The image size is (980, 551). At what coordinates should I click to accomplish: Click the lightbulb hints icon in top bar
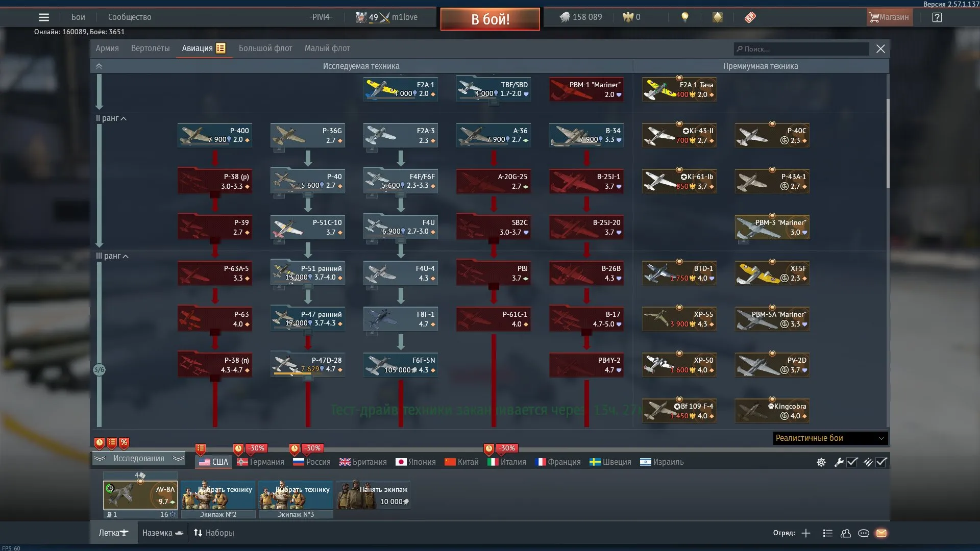(685, 17)
